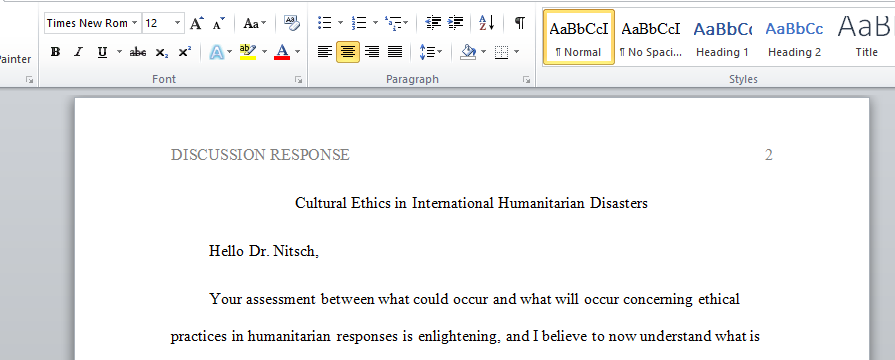Image resolution: width=895 pixels, height=360 pixels.
Task: Apply Strikethrough formatting
Action: pos(138,52)
